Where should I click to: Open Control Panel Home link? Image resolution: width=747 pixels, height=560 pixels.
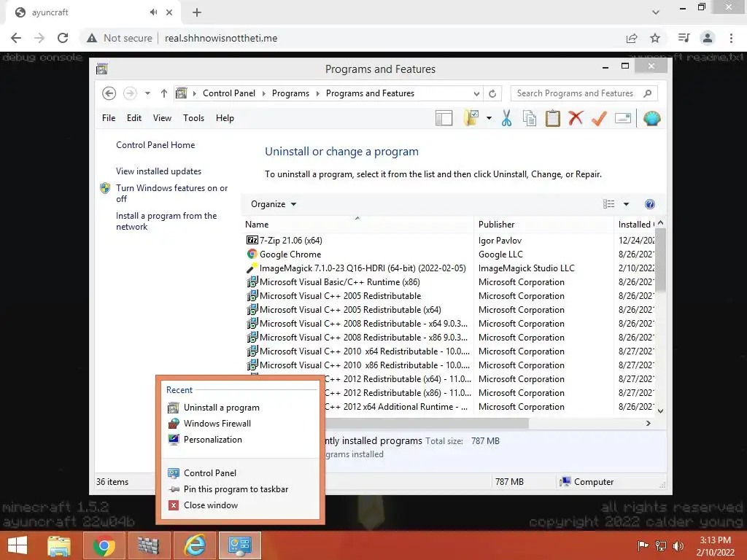155,145
